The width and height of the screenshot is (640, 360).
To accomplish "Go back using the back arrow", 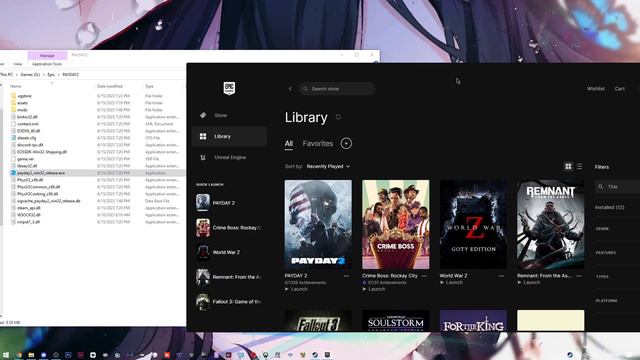I will [290, 89].
